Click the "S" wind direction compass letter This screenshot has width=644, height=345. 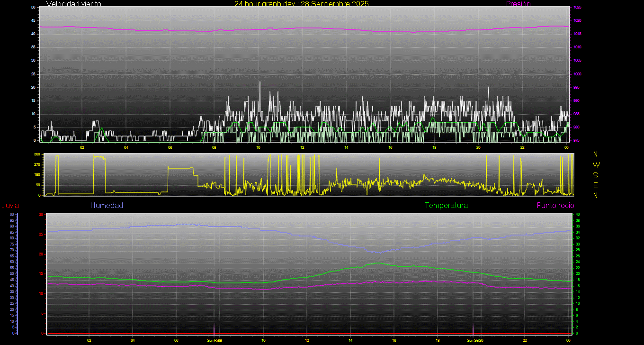pyautogui.click(x=596, y=175)
